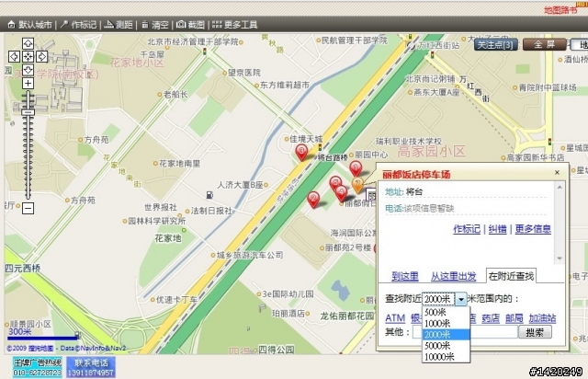The width and height of the screenshot is (588, 379).
Task: Click the 四元西桥 map label
Action: (22, 269)
